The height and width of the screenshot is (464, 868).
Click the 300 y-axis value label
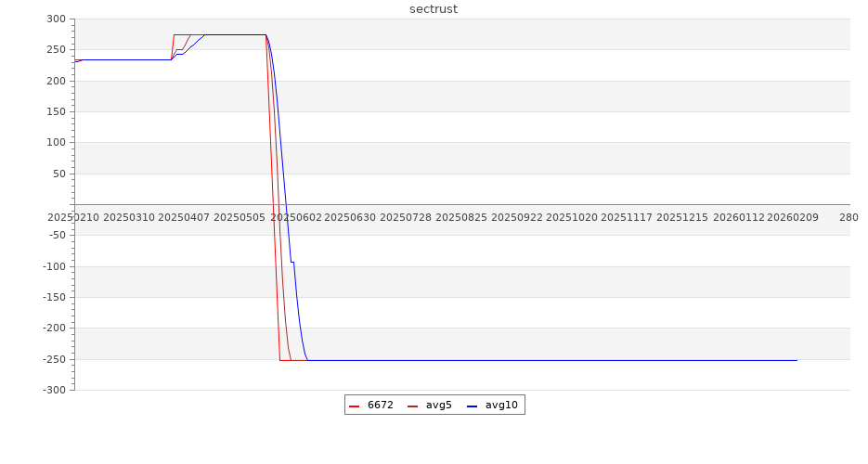56,19
